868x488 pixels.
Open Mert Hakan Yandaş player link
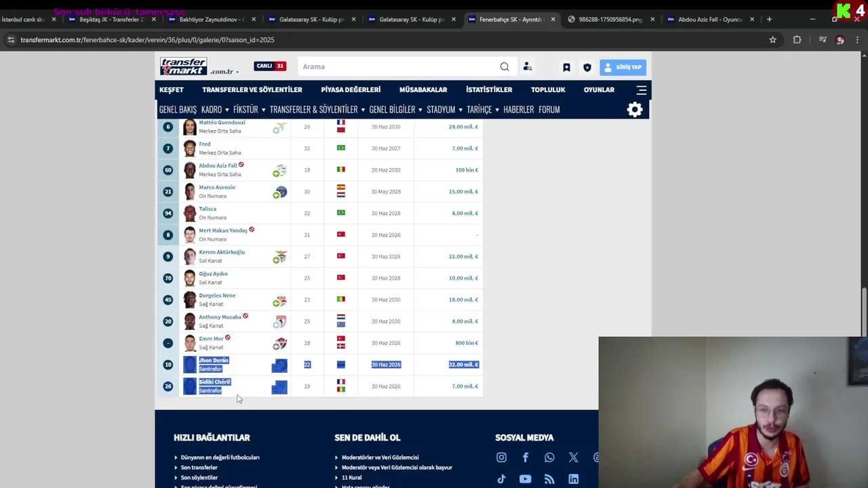223,230
